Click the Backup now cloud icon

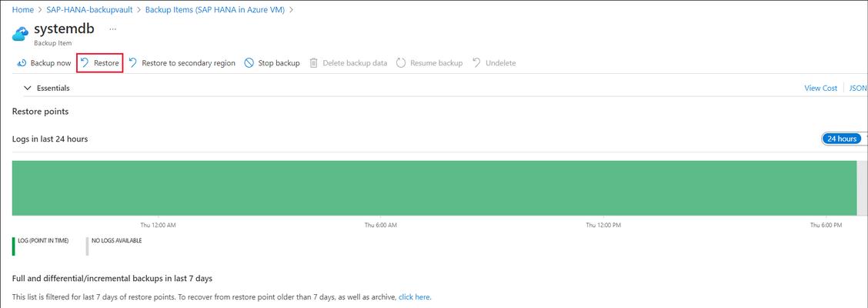22,63
